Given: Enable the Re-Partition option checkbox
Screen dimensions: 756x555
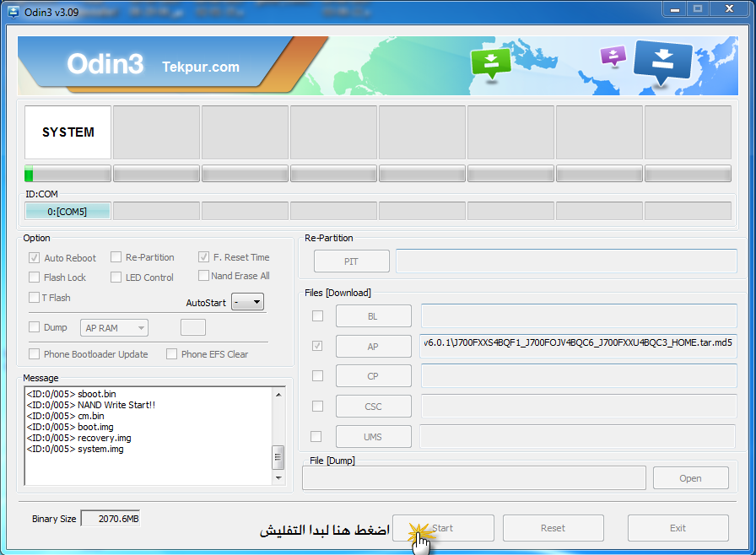Looking at the screenshot, I should pyautogui.click(x=116, y=257).
